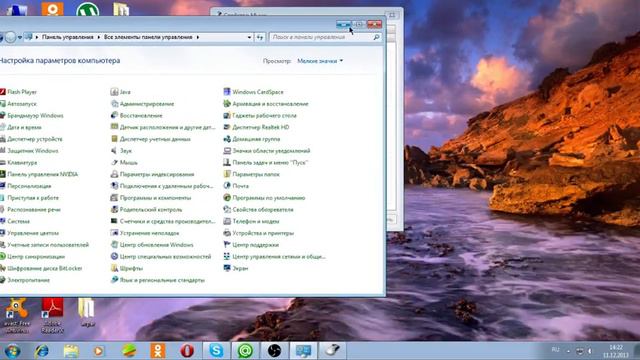The image size is (640, 360).
Task: Click the network tray icon
Action: click(580, 351)
